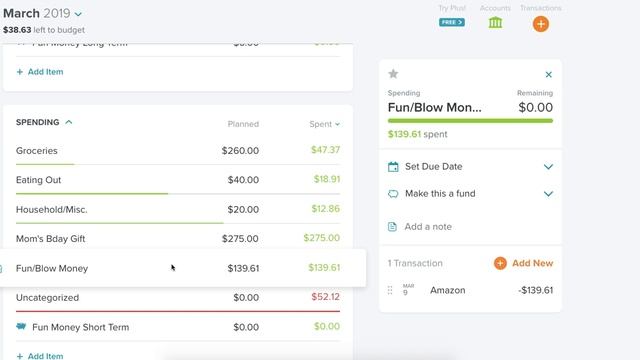Click Groceries spent amount $47.37
Image resolution: width=640 pixels, height=360 pixels.
coord(325,150)
